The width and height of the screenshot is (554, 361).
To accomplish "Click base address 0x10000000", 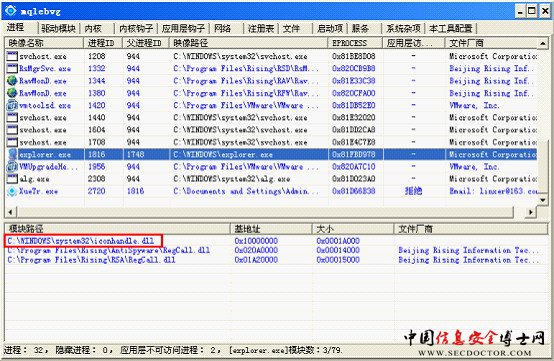I will click(x=256, y=241).
